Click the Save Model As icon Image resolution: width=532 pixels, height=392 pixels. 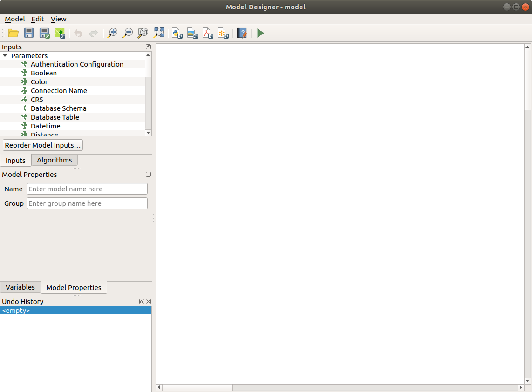[44, 33]
